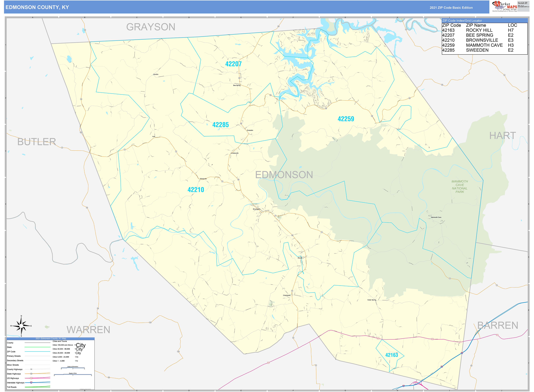534x392 pixels.
Task: Click the "EDMONSON COUNTY, KY" title
Action: (x=37, y=7)
